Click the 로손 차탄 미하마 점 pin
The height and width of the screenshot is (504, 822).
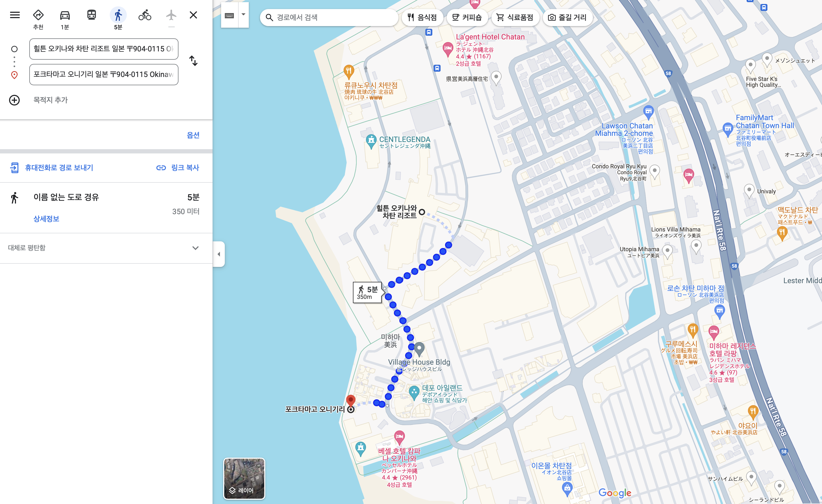(720, 311)
